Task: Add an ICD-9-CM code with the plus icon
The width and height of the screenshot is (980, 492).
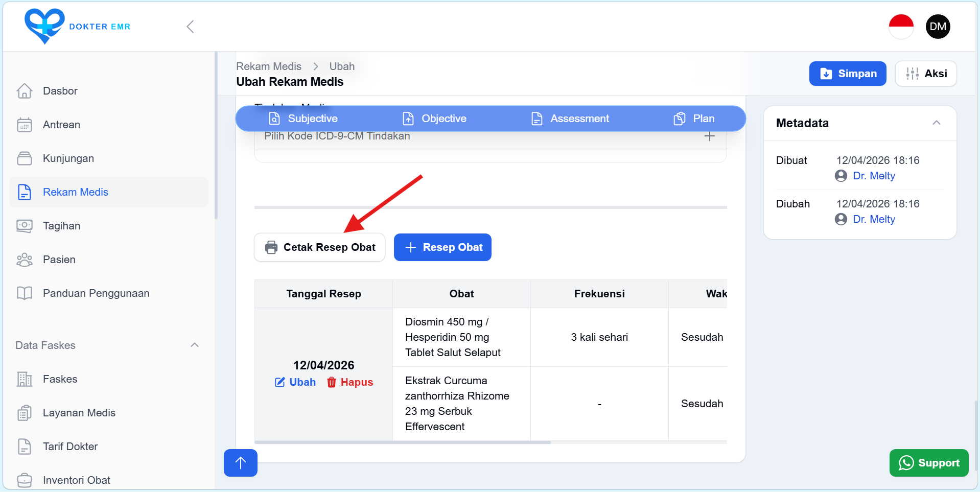Action: point(709,136)
